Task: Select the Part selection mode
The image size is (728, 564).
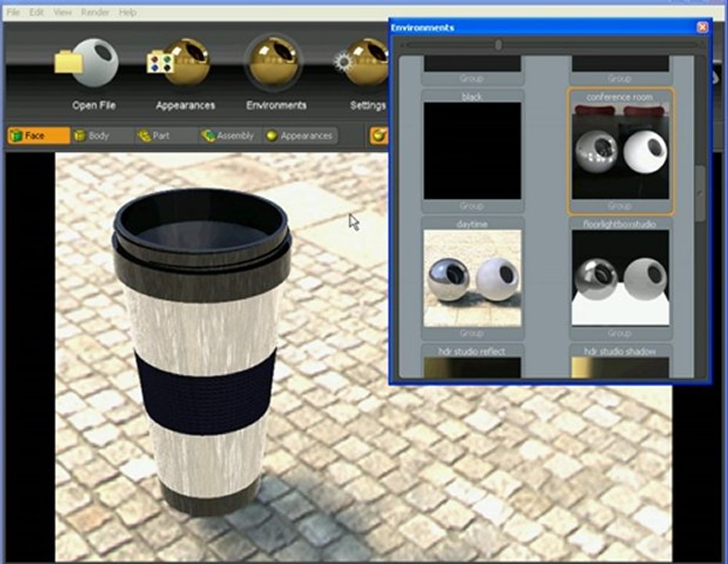Action: pyautogui.click(x=165, y=136)
